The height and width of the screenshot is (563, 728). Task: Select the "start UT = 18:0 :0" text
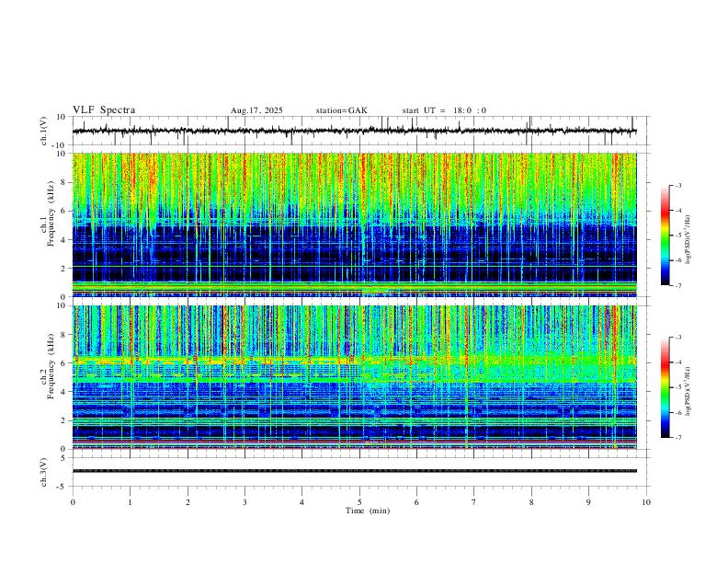click(444, 110)
